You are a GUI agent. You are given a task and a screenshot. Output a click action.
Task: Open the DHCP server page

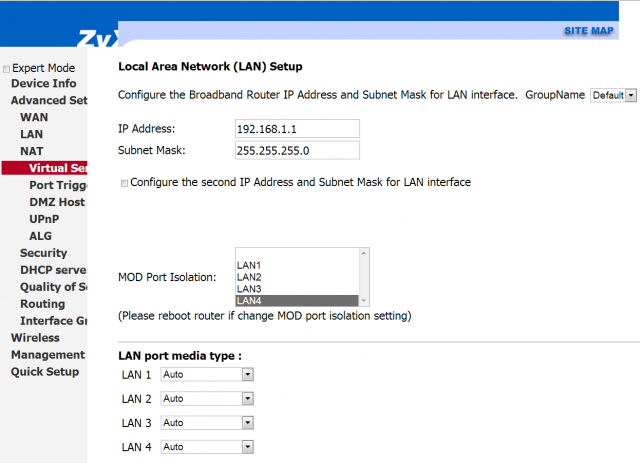coord(53,270)
